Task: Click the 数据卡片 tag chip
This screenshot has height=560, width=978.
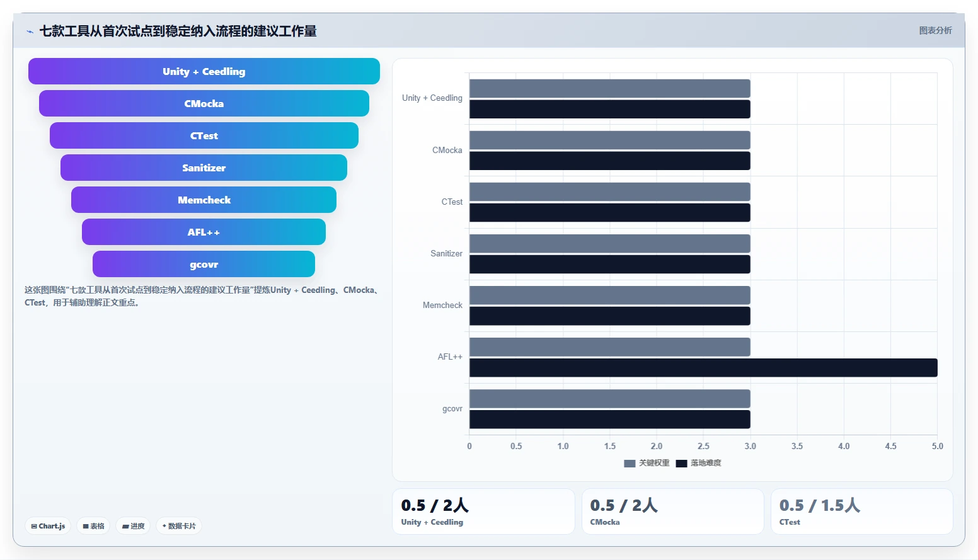Action: 179,526
